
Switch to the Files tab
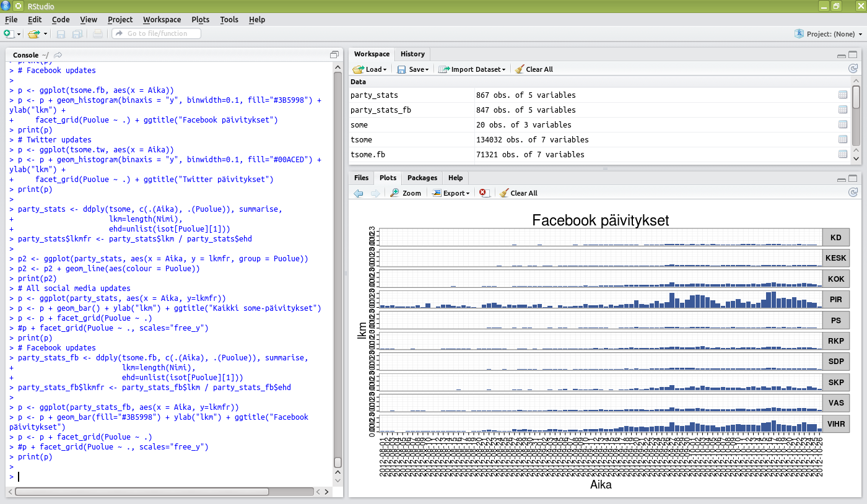click(361, 178)
